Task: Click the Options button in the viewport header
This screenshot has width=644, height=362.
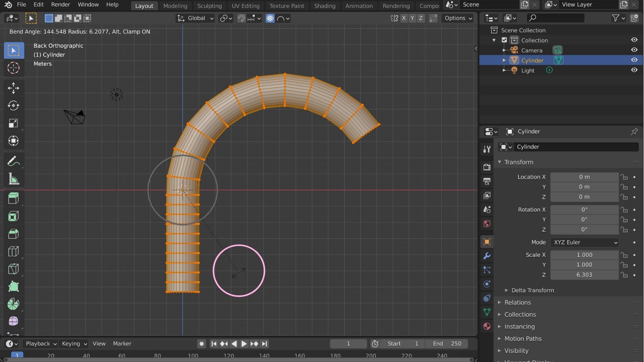Action: point(458,18)
